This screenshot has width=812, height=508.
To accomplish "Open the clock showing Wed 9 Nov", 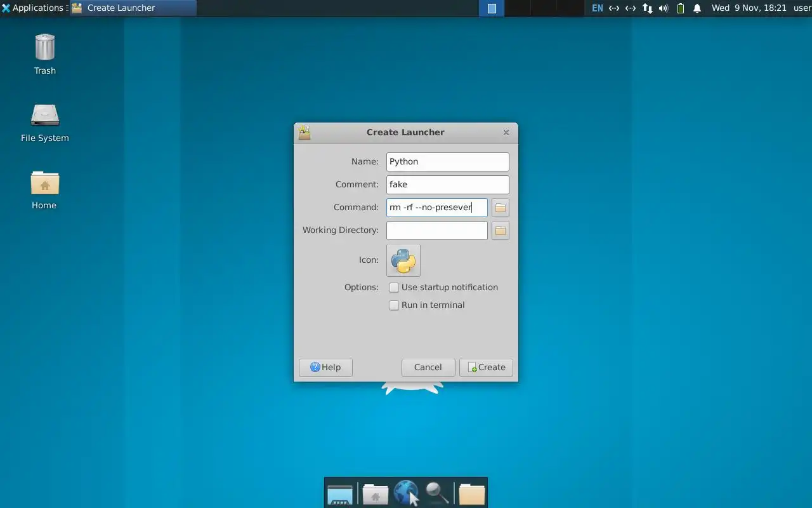I will pos(749,8).
